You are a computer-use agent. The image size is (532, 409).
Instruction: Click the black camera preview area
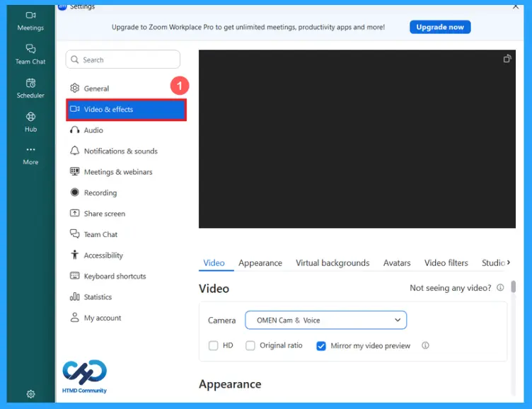[x=357, y=139]
